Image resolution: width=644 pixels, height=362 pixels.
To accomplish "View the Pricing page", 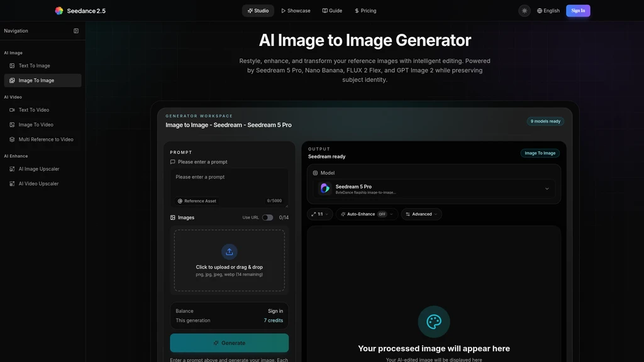I will pyautogui.click(x=365, y=11).
